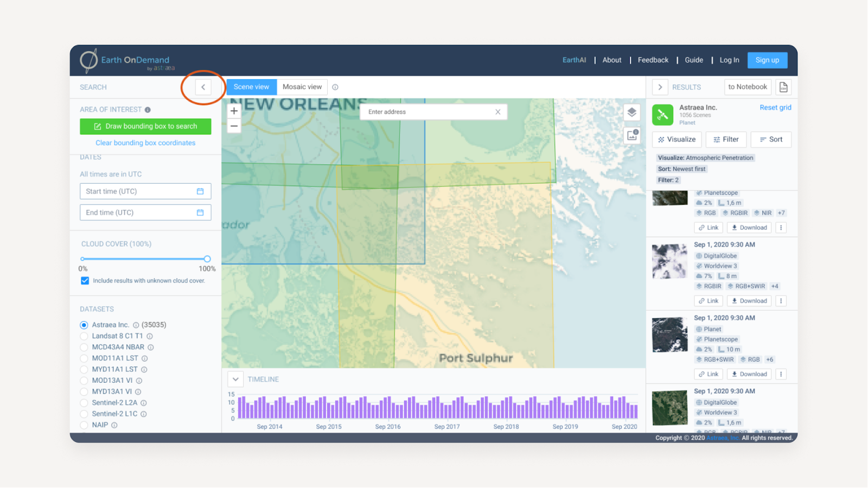
Task: Clear the Enter address field
Action: click(x=497, y=112)
